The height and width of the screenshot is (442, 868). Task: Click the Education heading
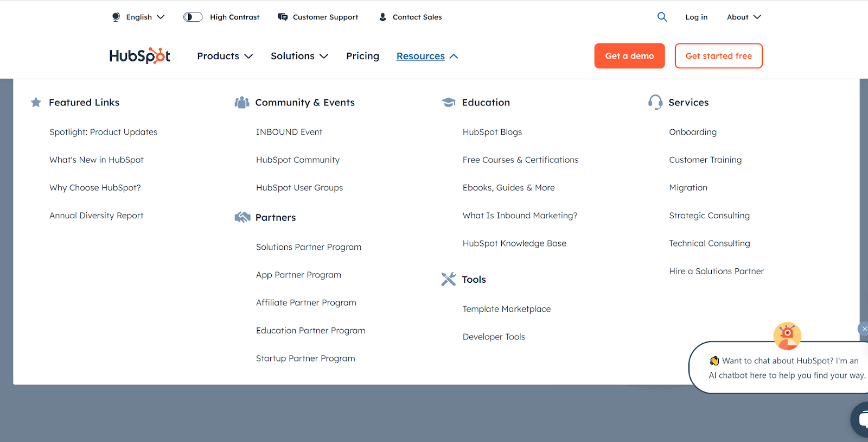pos(486,102)
